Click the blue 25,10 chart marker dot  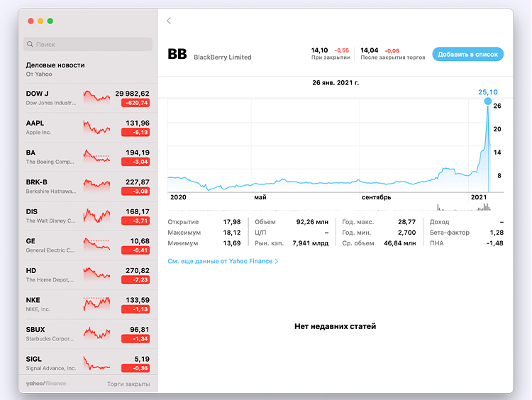488,101
